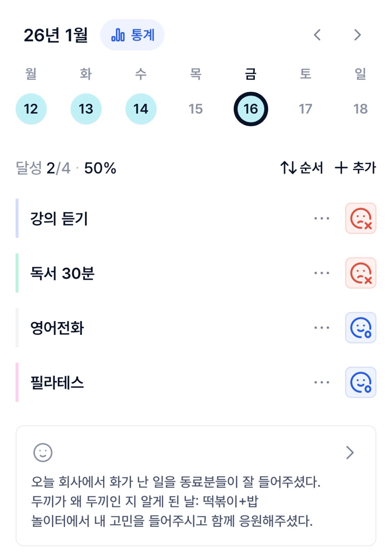The width and height of the screenshot is (392, 558).
Task: Open the 순서 reorder option
Action: click(x=302, y=168)
